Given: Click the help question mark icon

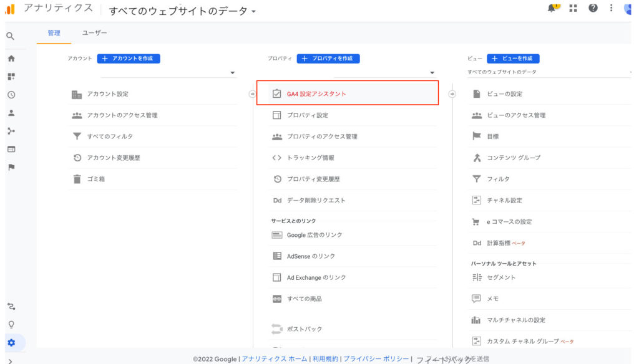Looking at the screenshot, I should pyautogui.click(x=593, y=8).
